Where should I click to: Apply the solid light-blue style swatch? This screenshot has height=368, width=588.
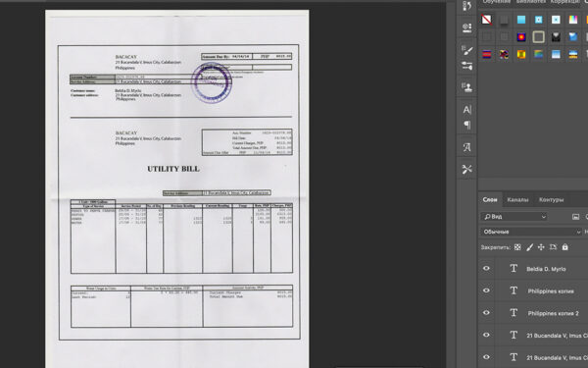click(521, 20)
